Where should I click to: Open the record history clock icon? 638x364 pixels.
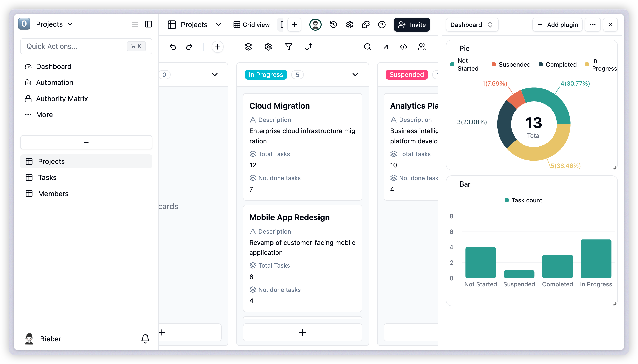click(333, 25)
